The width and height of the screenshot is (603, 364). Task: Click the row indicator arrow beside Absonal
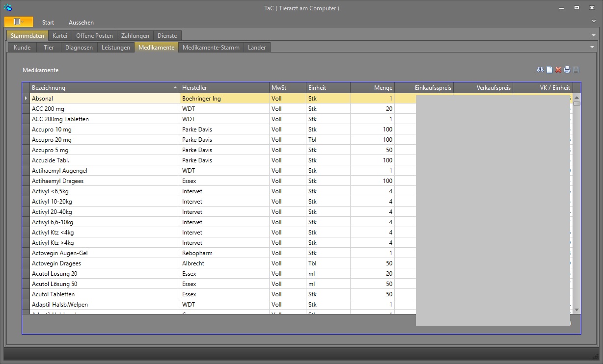click(x=26, y=98)
